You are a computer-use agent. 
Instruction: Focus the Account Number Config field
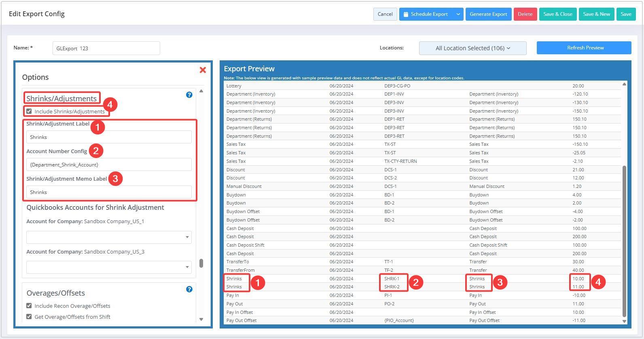[108, 165]
